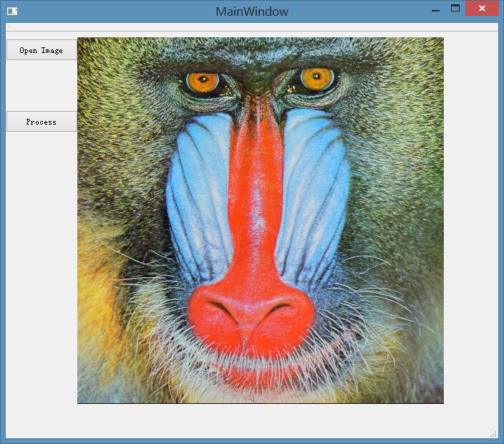This screenshot has width=504, height=444.
Task: Select the displayed mandrill image
Action: pyautogui.click(x=261, y=221)
